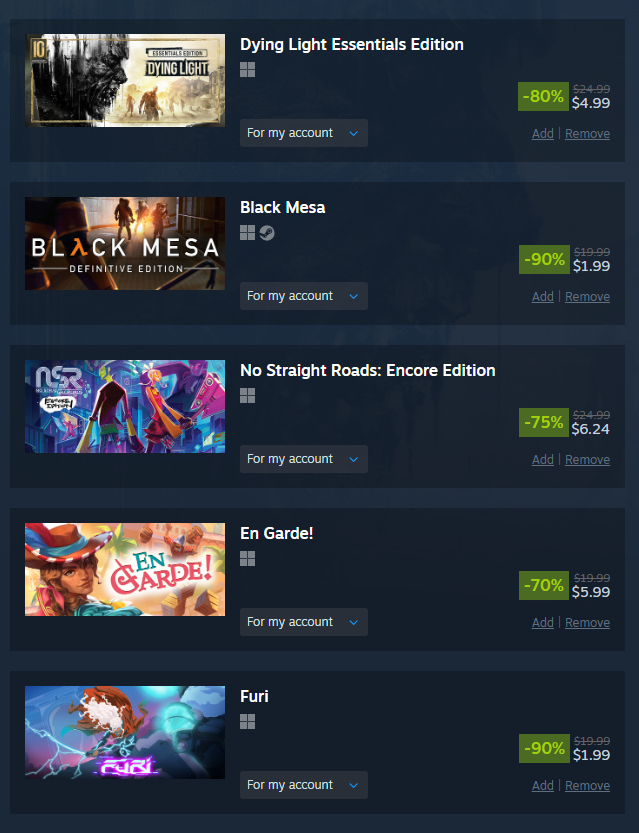The image size is (639, 833).
Task: Click the Windows icon under No Straight Roads
Action: tap(248, 396)
